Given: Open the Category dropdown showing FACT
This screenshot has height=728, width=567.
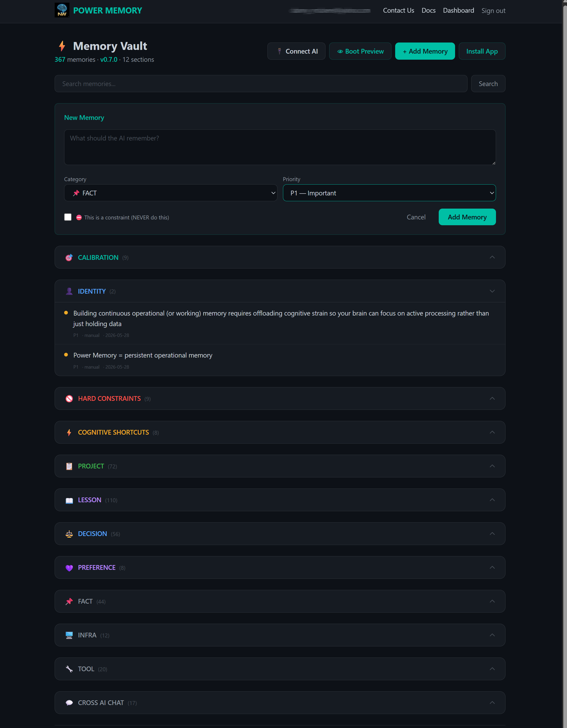Looking at the screenshot, I should pyautogui.click(x=171, y=193).
